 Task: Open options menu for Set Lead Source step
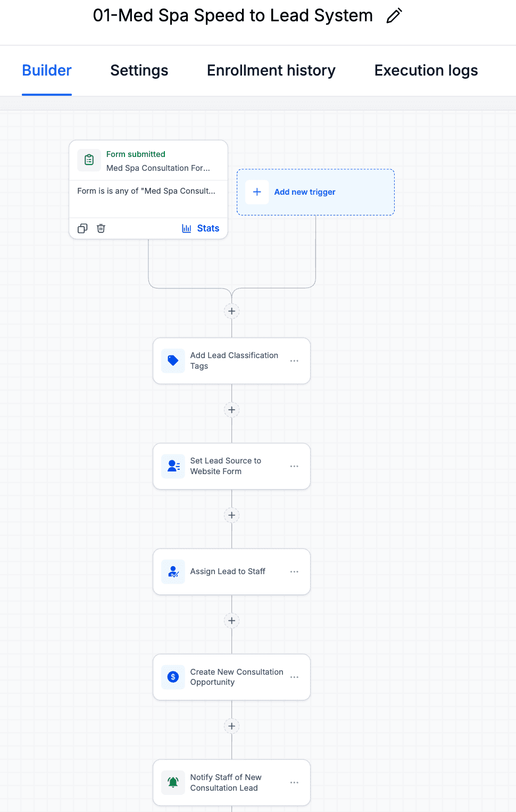tap(294, 466)
